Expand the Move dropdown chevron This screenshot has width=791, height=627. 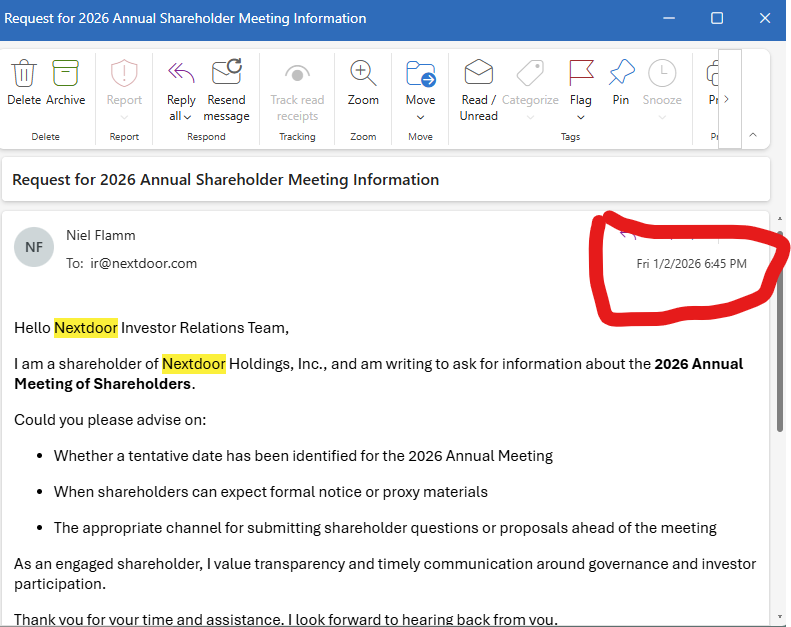pyautogui.click(x=420, y=118)
